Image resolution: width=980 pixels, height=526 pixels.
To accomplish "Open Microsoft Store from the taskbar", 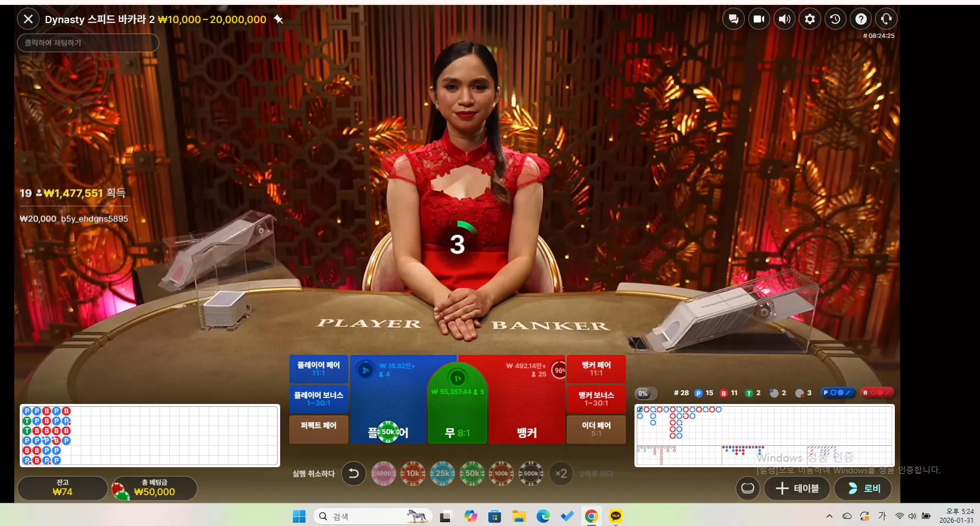I will click(494, 516).
